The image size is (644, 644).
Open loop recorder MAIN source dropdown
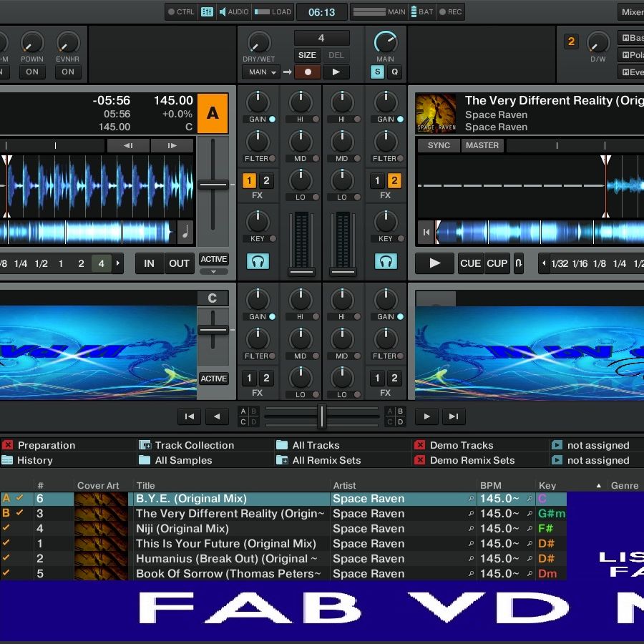pyautogui.click(x=262, y=72)
